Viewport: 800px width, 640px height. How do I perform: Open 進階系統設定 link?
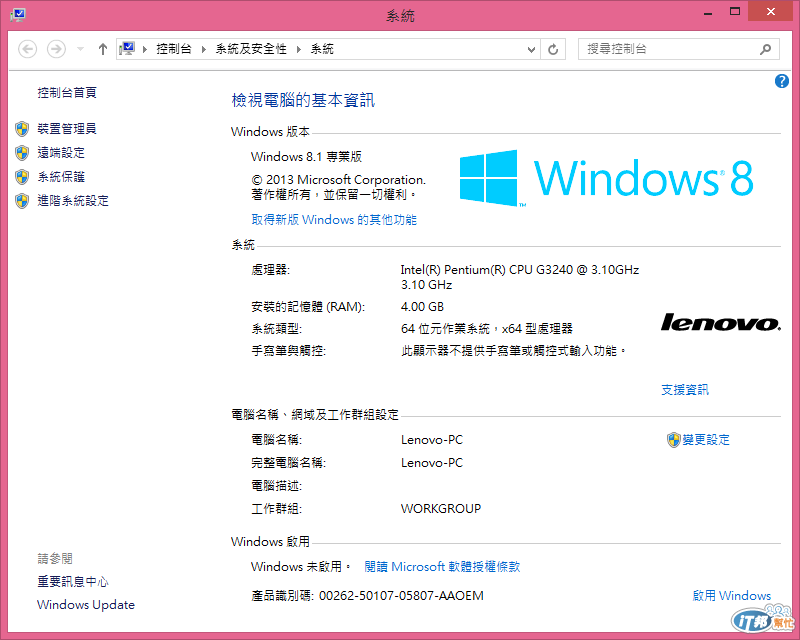[73, 201]
